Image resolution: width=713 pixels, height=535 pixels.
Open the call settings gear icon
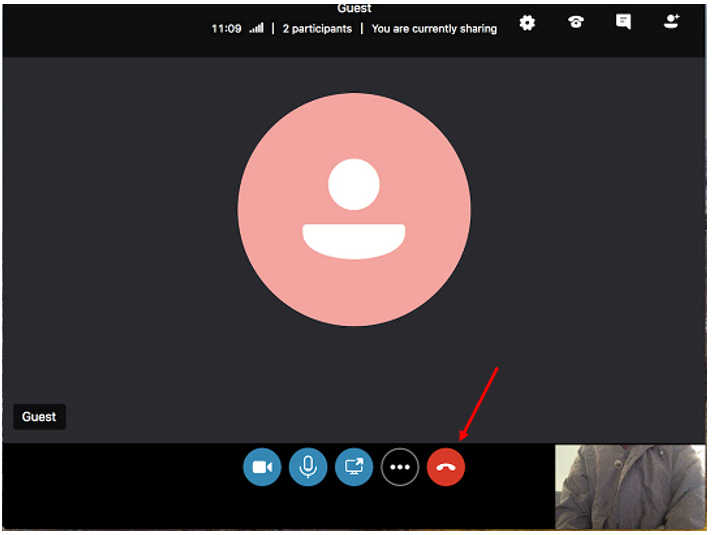tap(527, 23)
